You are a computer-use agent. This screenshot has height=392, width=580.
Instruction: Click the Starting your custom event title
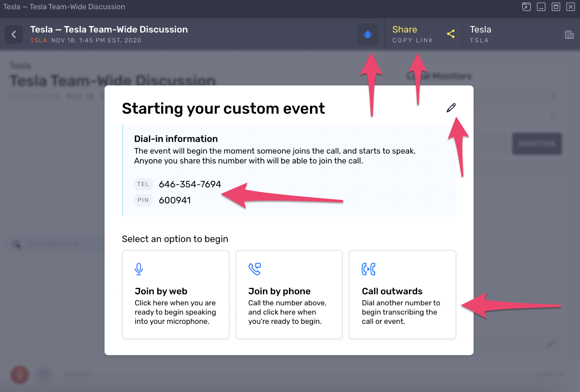223,108
